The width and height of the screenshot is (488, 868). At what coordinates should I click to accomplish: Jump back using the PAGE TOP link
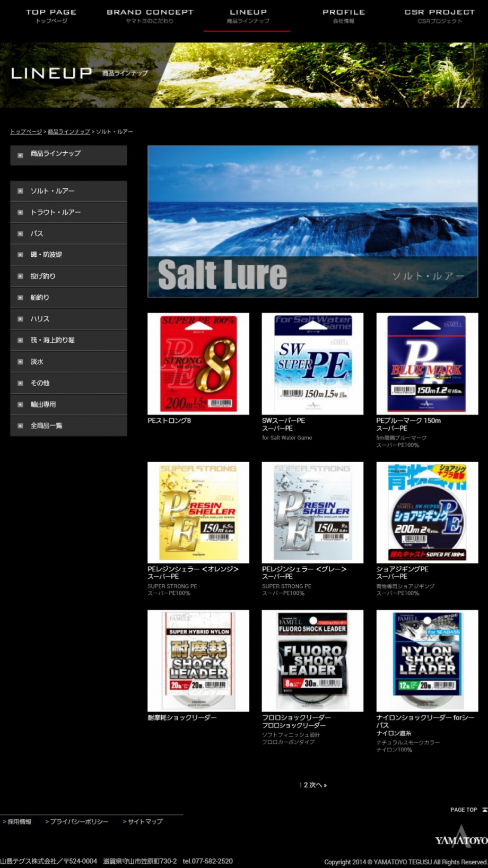pyautogui.click(x=468, y=810)
